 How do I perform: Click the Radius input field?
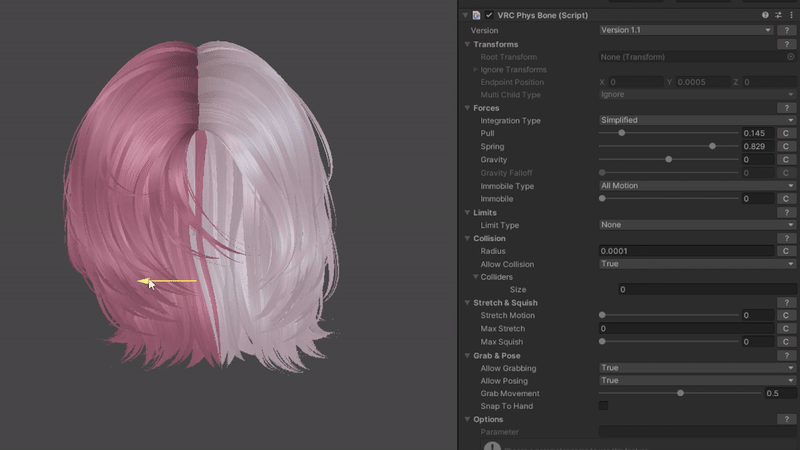685,251
